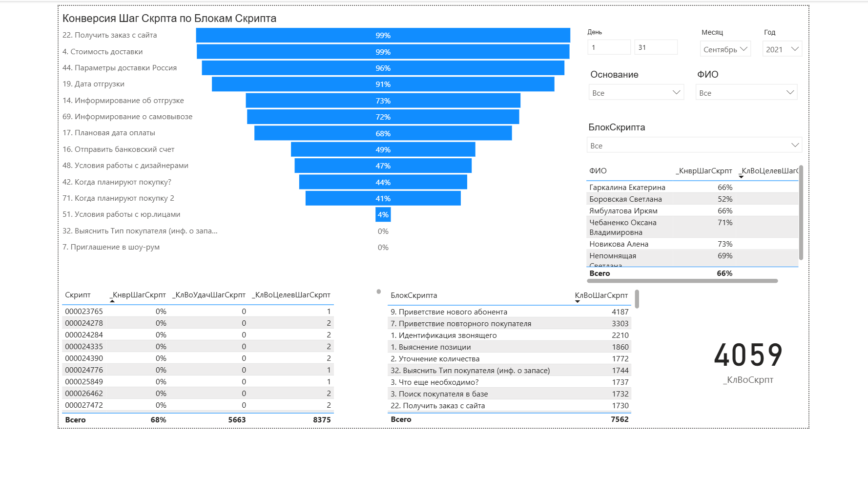Open the Год dropdown showing 2021
This screenshot has width=868, height=481.
[782, 49]
